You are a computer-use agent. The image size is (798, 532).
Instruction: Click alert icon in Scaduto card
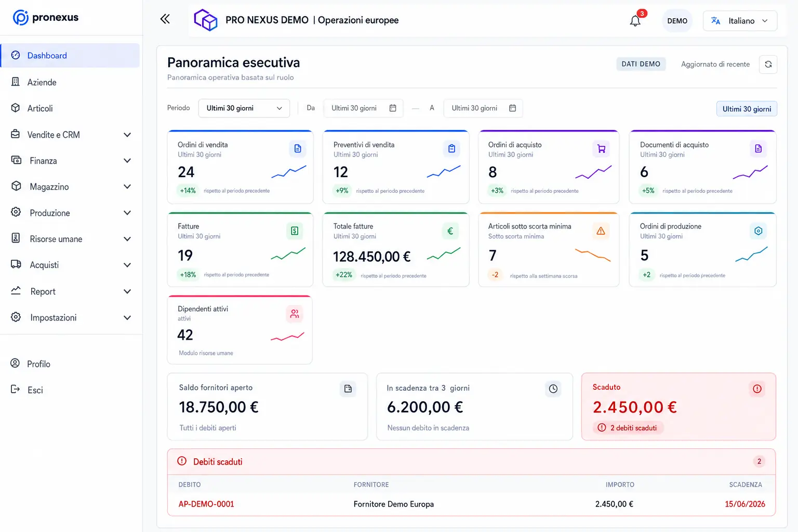click(x=757, y=389)
